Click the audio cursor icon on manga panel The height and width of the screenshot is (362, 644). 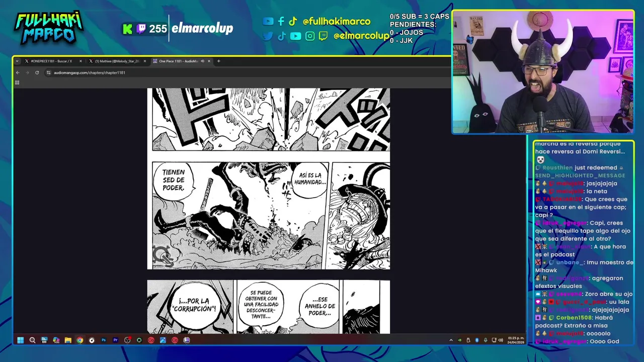point(163,256)
